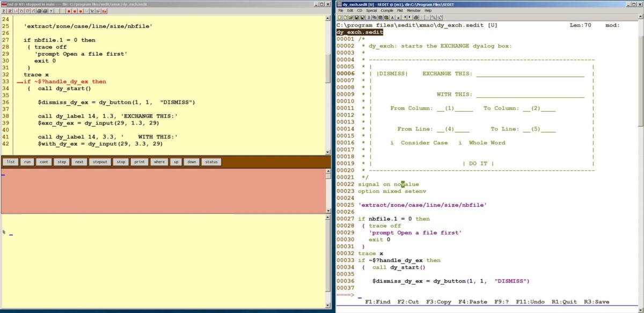The image size is (644, 313).
Task: Click the R1:Quit key label in SEDIT
Action: (x=564, y=302)
